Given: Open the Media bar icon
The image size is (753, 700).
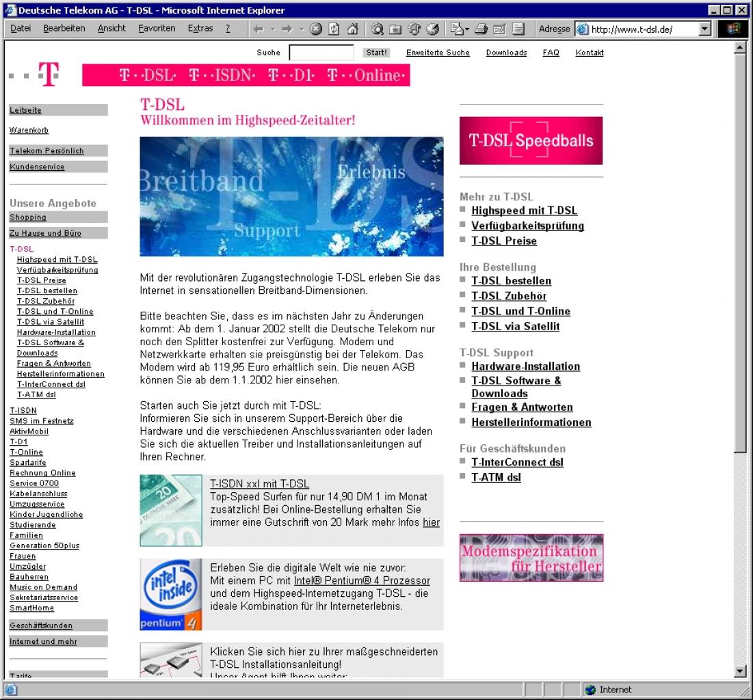Looking at the screenshot, I should click(414, 29).
